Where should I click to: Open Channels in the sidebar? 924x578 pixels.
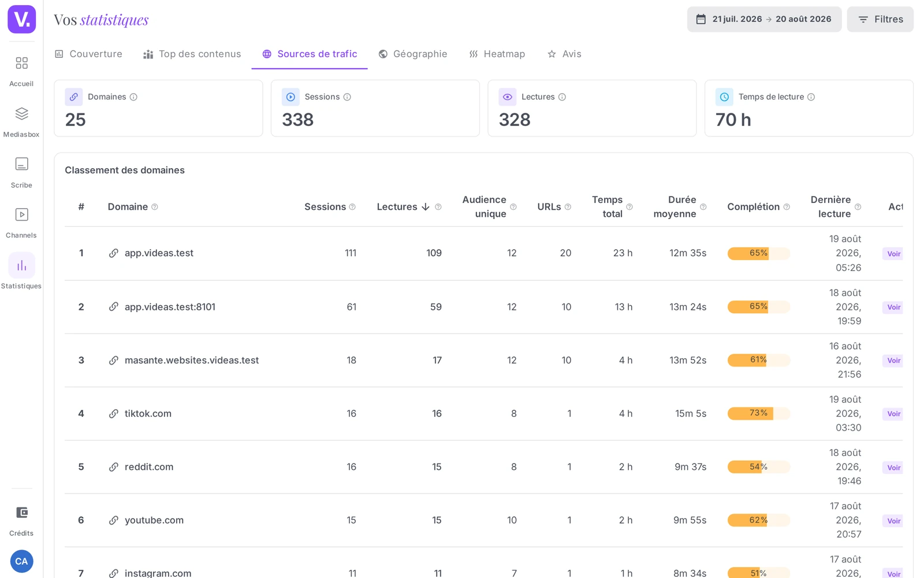pyautogui.click(x=21, y=223)
